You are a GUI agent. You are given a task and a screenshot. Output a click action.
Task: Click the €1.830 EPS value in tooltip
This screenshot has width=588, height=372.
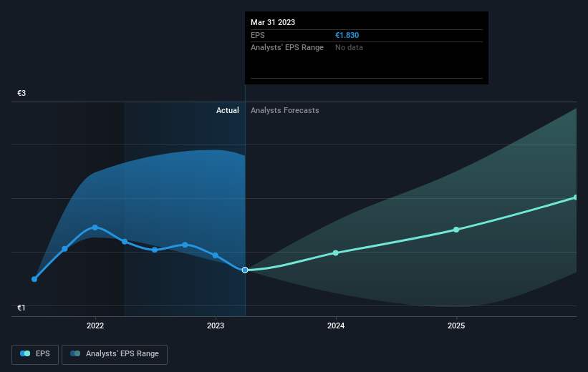[x=347, y=35]
